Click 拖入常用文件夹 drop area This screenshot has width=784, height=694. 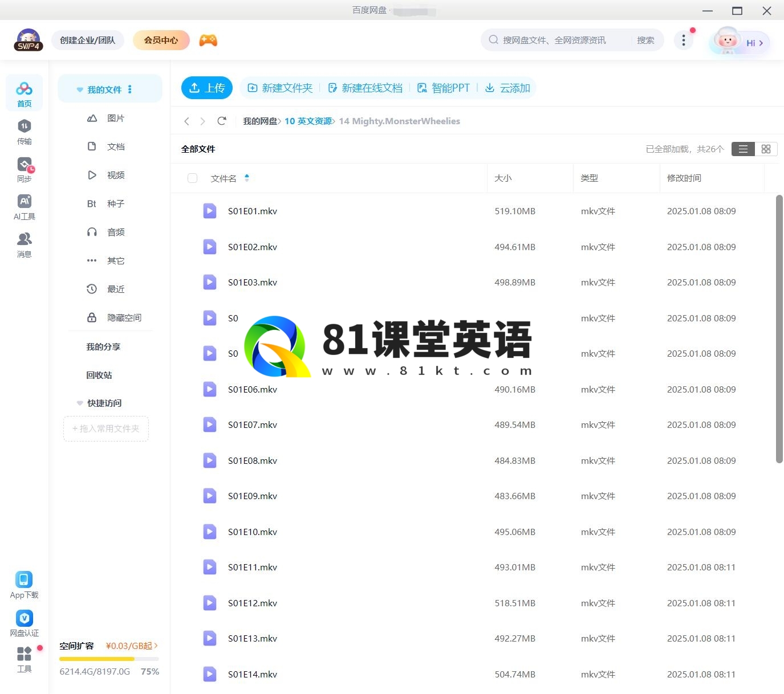click(106, 428)
